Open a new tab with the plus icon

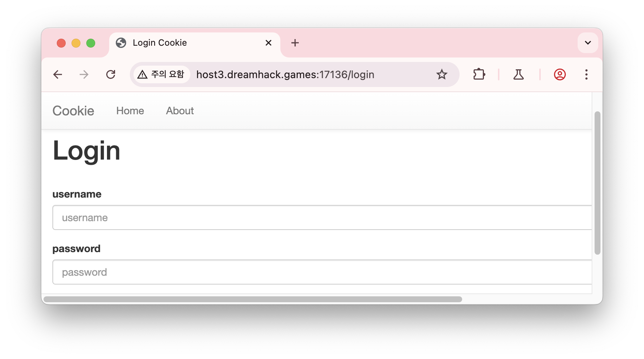point(295,43)
